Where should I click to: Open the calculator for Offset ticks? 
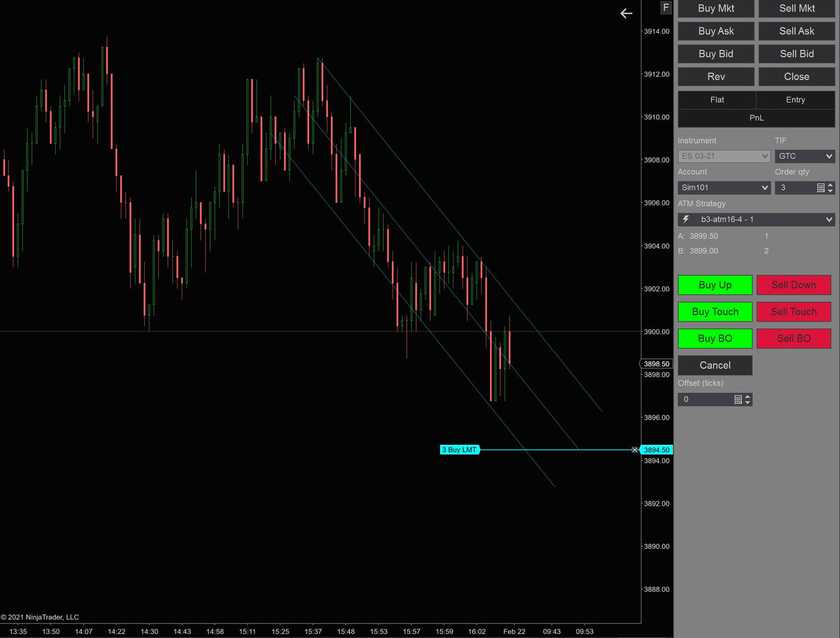[x=738, y=398]
